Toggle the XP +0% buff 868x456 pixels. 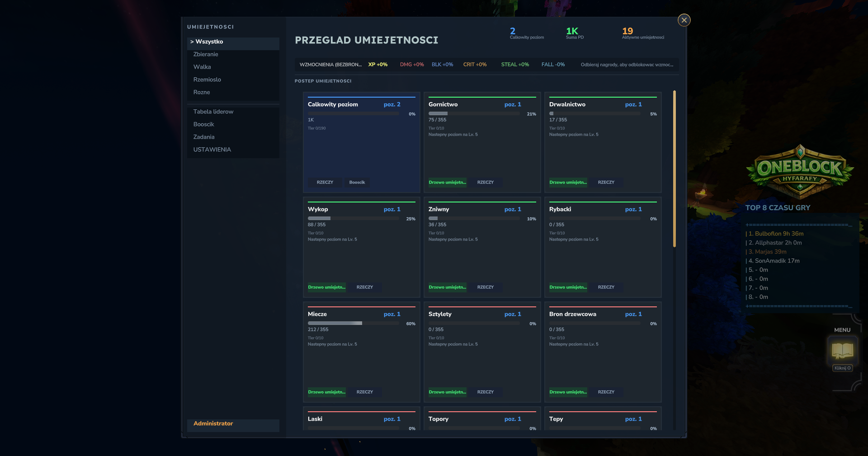[377, 65]
